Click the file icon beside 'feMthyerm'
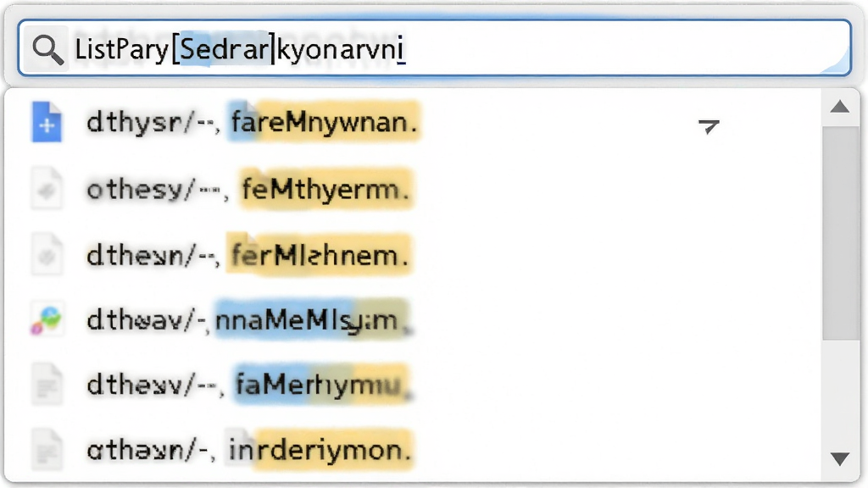 pos(47,189)
